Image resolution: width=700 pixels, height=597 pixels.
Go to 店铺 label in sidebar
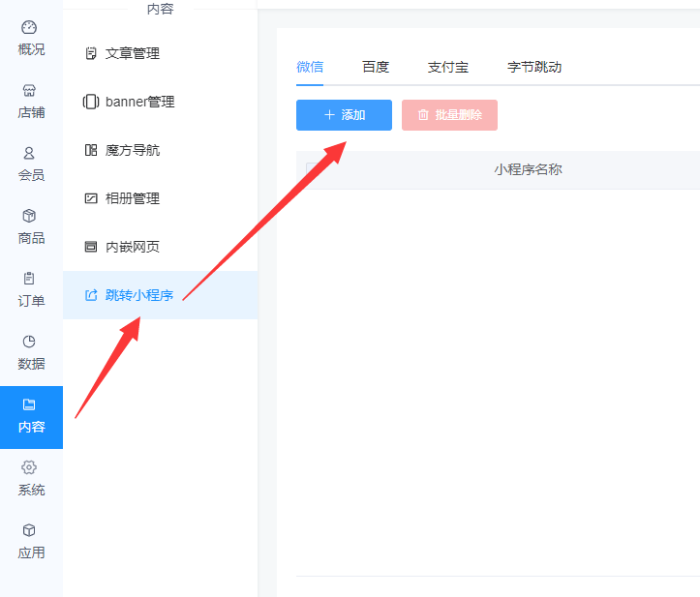point(31,112)
